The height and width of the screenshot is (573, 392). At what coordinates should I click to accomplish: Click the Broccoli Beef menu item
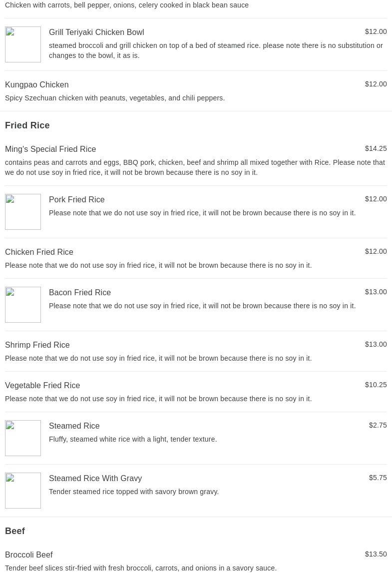[196, 561]
